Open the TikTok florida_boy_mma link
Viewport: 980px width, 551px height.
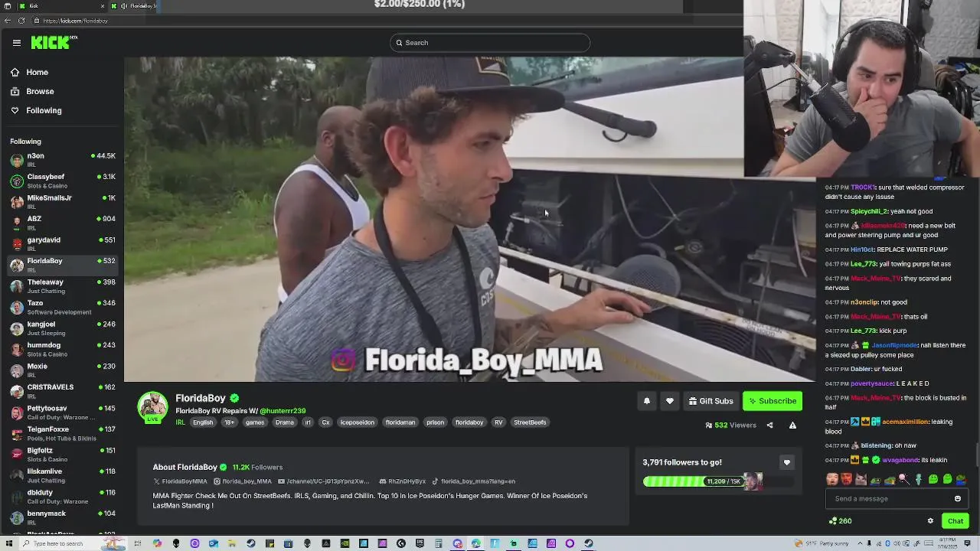(474, 481)
